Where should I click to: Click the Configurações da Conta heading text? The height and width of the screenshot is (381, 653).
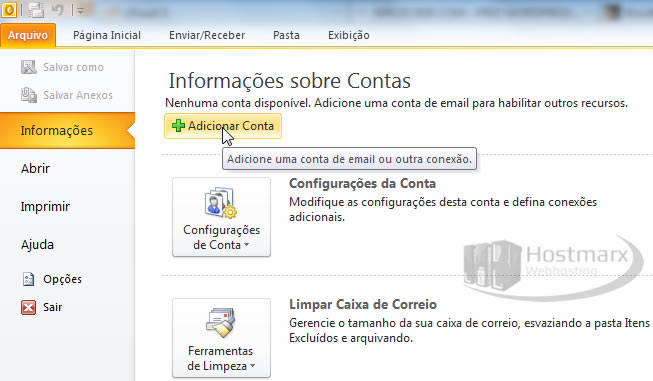pos(362,183)
